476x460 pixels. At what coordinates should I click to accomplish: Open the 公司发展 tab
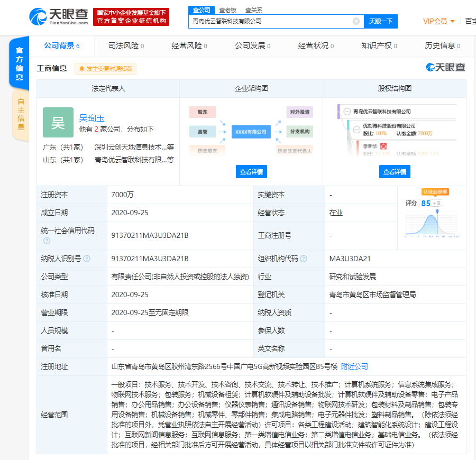tap(253, 46)
